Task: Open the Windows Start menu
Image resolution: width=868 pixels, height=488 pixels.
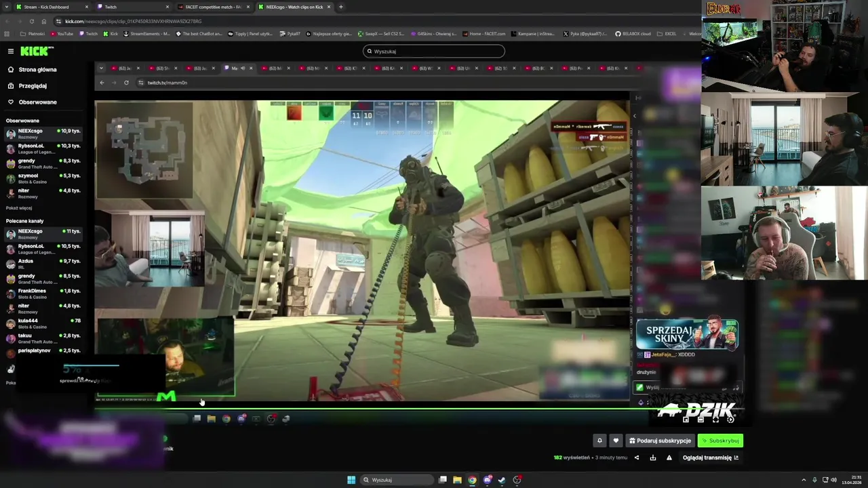Action: 351,480
